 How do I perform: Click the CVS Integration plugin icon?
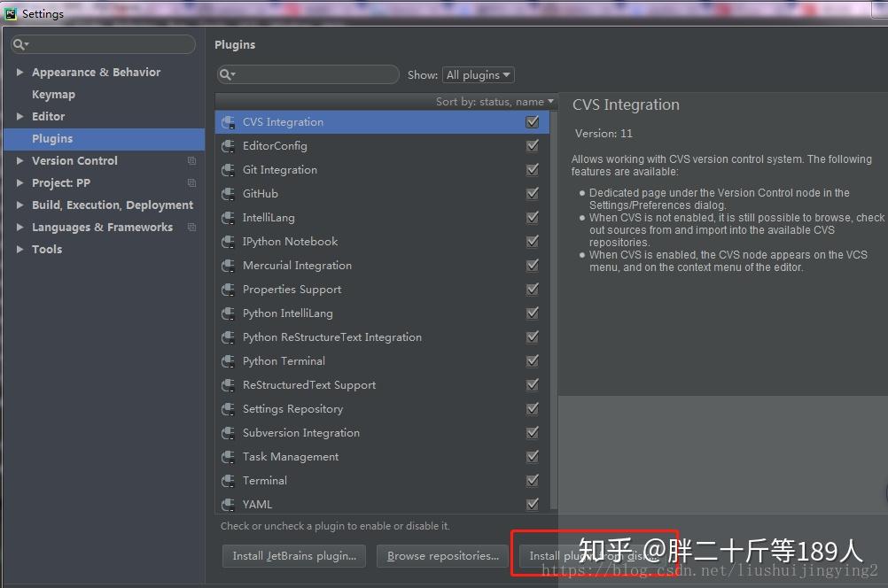(x=229, y=121)
